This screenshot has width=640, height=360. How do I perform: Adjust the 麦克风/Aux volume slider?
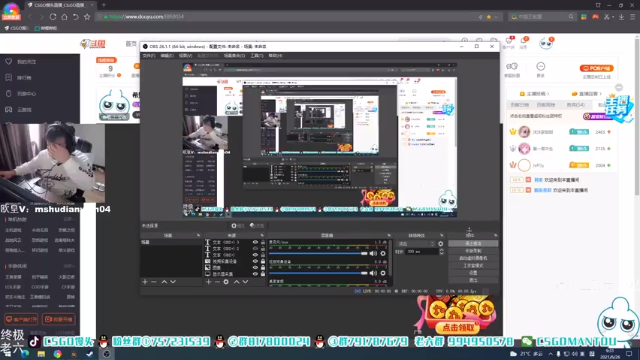pos(318,253)
